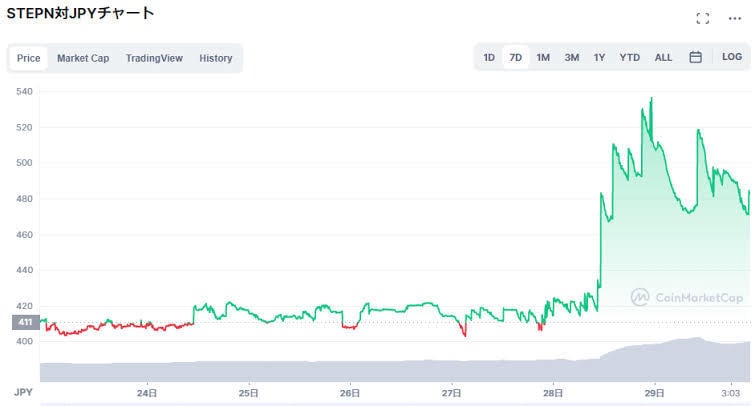
Task: Click the 500 y-axis label
Action: point(24,163)
